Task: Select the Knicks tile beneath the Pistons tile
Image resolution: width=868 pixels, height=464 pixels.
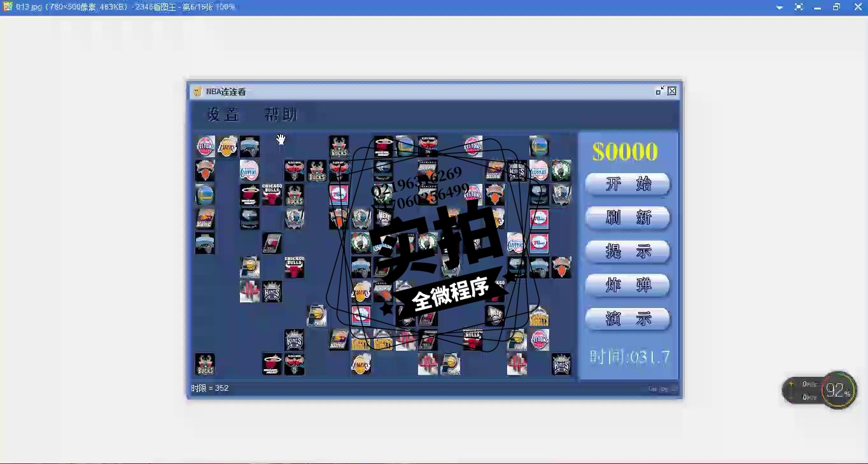Action: tap(205, 171)
